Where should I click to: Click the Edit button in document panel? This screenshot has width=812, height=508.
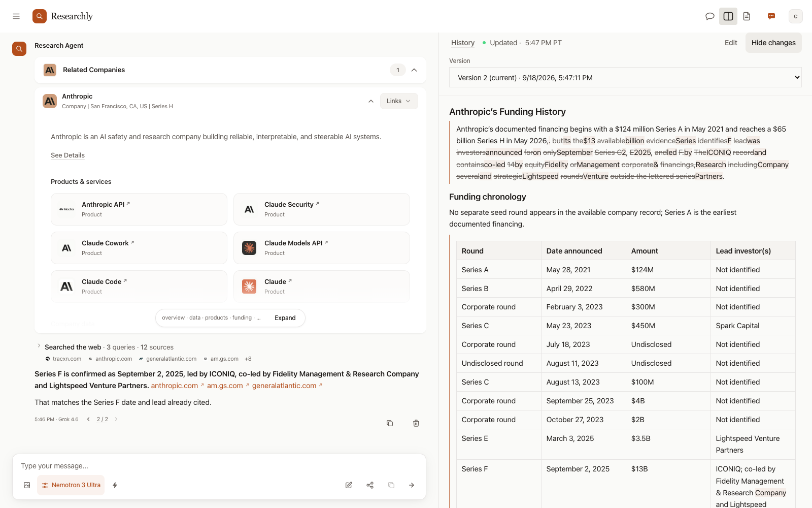coord(731,43)
